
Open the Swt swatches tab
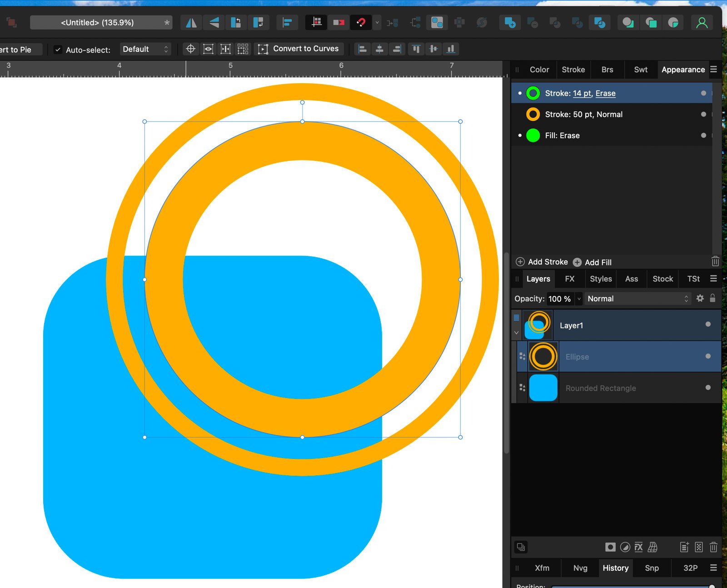641,70
